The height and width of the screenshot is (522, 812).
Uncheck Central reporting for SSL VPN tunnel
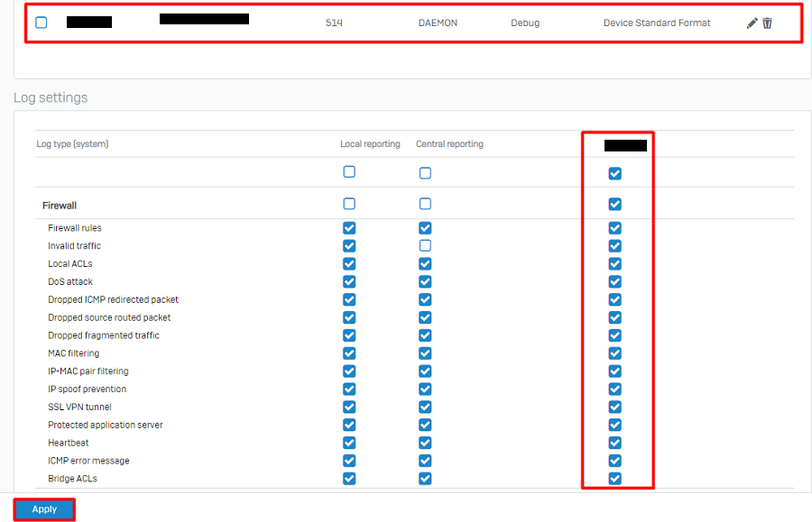coord(425,407)
